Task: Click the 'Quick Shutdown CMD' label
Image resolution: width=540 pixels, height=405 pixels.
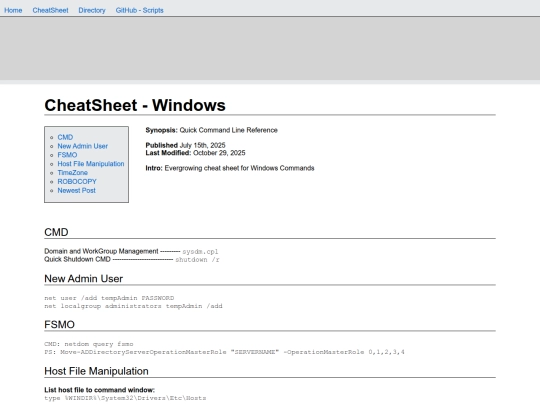Action: click(77, 259)
